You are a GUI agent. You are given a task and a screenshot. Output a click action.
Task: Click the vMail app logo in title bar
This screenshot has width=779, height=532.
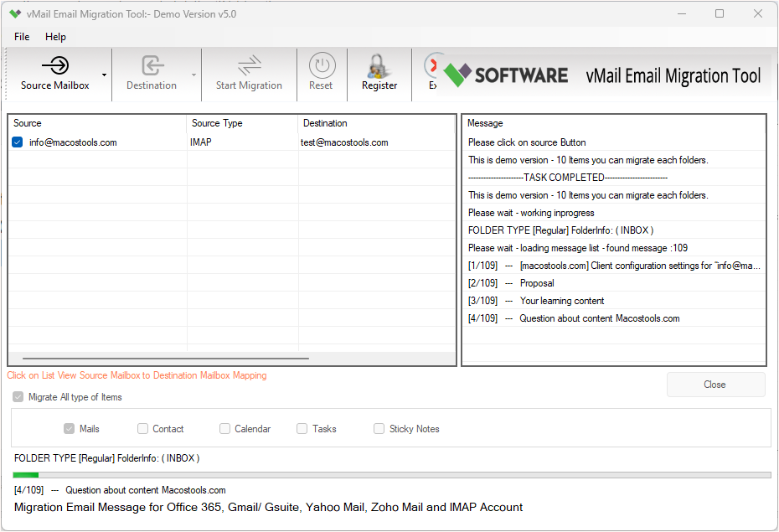pos(15,14)
